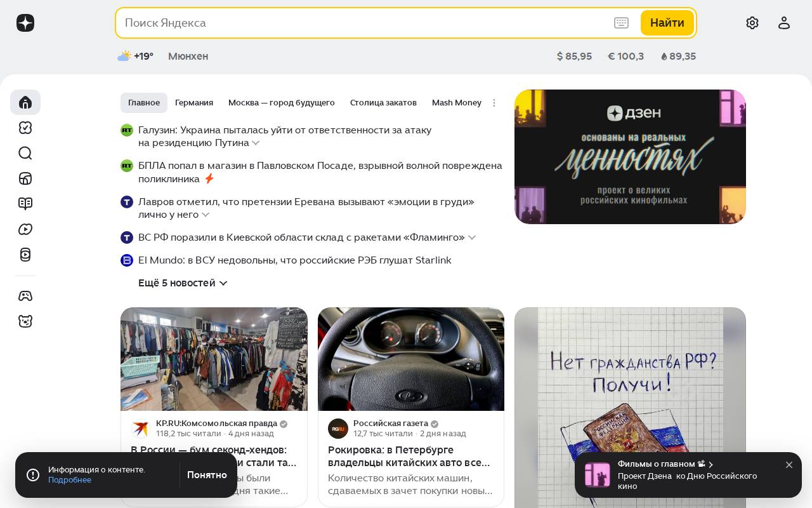Screen dimensions: 812x508
Task: Open the bear face sidebar icon
Action: [x=25, y=321]
